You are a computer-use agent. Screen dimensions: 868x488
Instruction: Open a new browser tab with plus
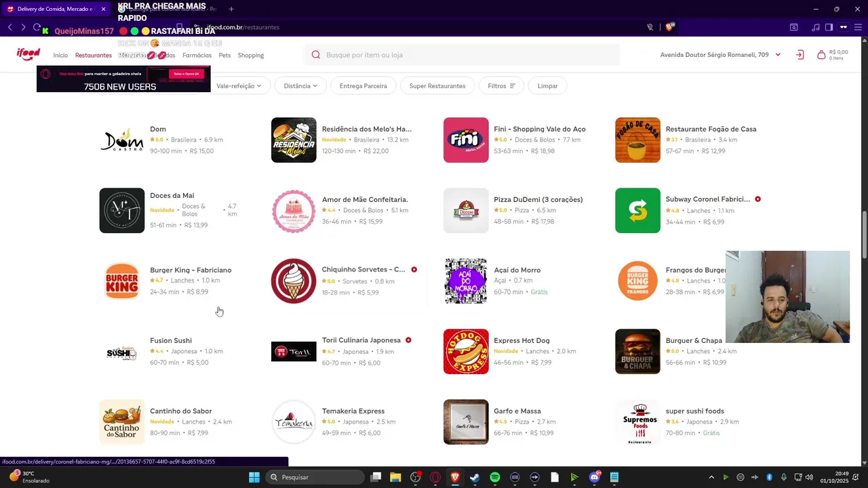tap(231, 9)
